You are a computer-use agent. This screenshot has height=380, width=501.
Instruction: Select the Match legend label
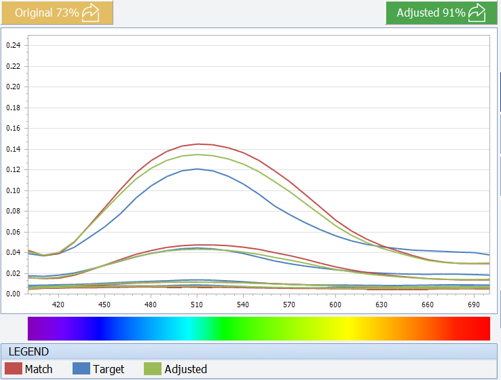pos(39,369)
